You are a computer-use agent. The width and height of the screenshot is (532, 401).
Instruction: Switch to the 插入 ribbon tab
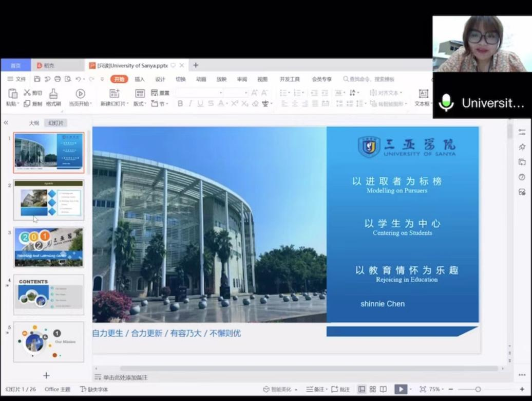(x=139, y=79)
